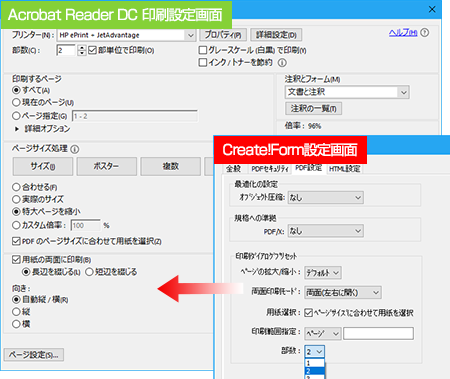Click the プロパティ button

click(x=223, y=35)
